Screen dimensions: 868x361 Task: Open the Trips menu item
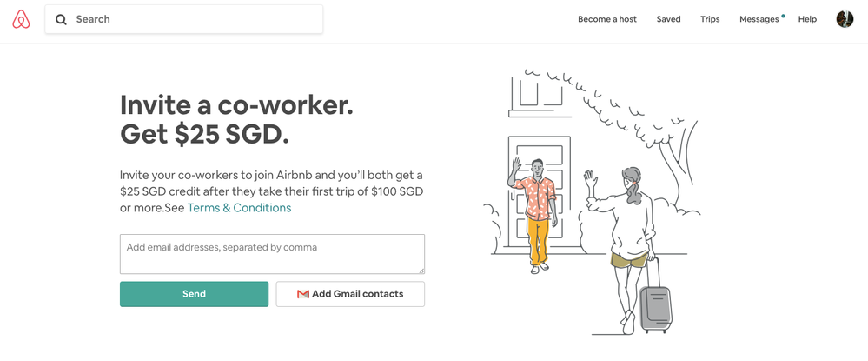[710, 19]
